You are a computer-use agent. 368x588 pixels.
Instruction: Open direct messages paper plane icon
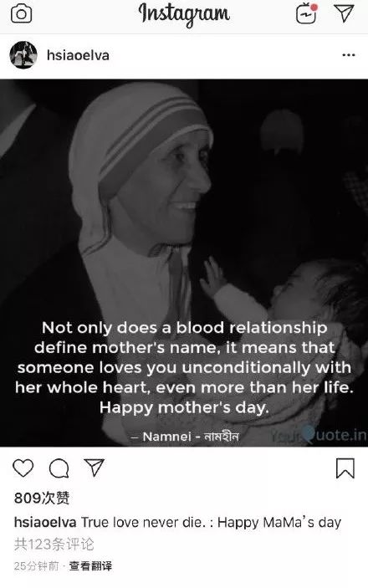pos(344,13)
